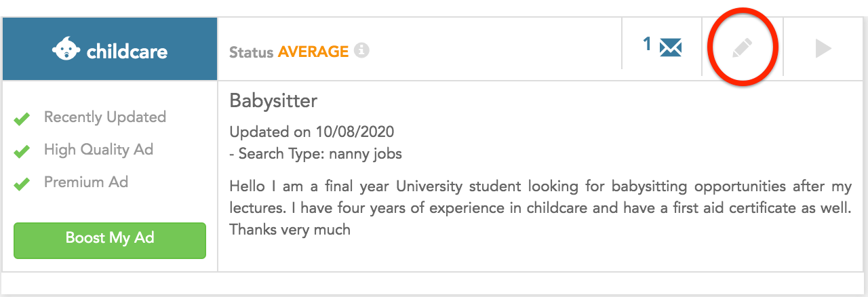Click the Search Type nanny jobs line
The height and width of the screenshot is (297, 868).
[x=316, y=154]
